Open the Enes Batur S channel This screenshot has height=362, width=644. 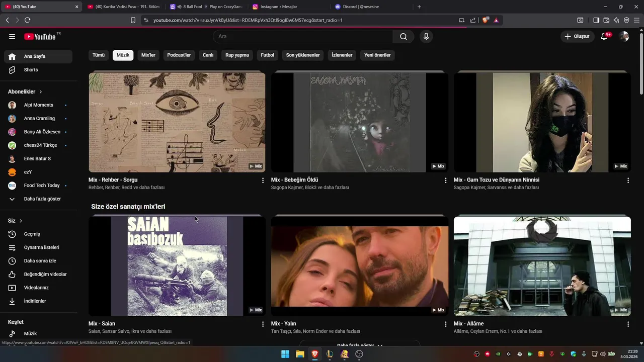click(38, 159)
